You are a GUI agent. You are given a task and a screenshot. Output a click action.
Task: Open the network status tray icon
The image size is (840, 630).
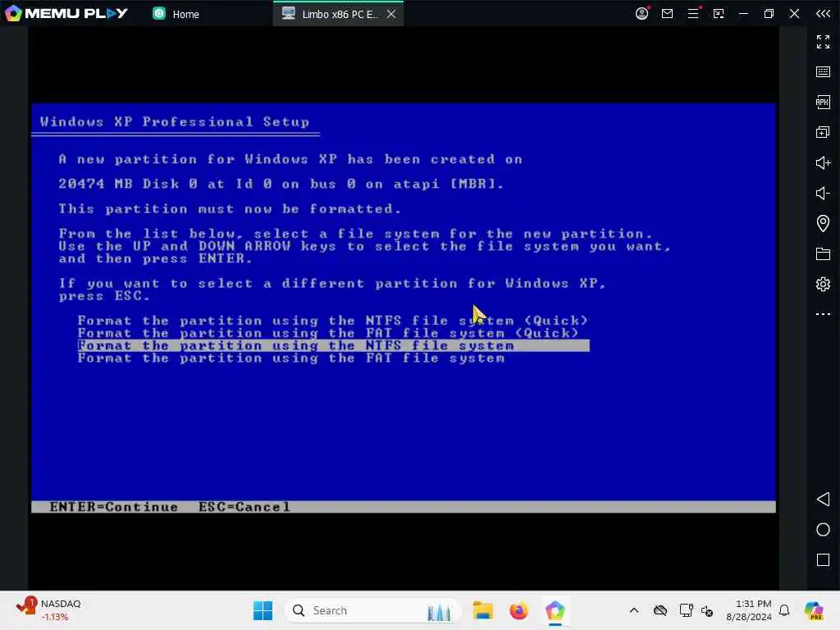click(686, 610)
